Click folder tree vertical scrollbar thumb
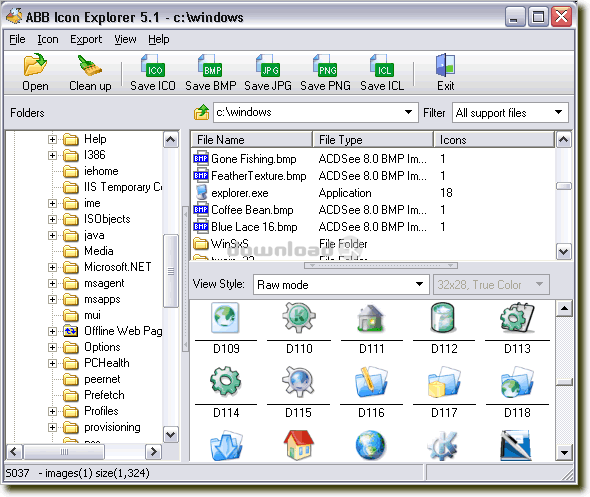The image size is (590, 497). 170,271
